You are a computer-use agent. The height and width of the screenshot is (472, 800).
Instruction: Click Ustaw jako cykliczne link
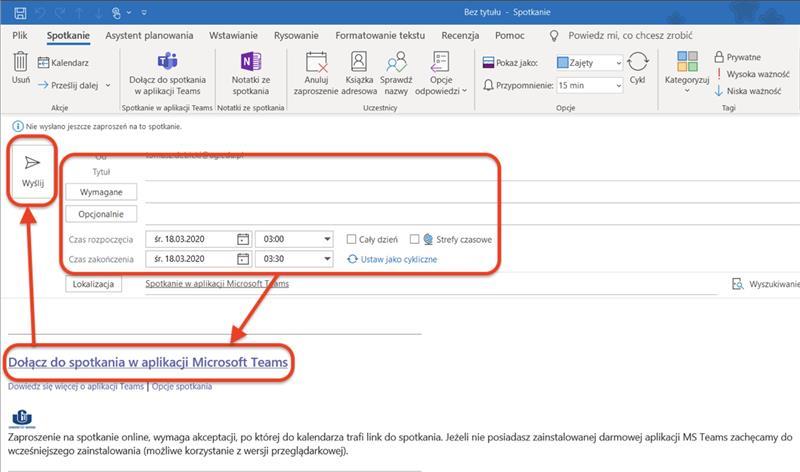(x=392, y=259)
